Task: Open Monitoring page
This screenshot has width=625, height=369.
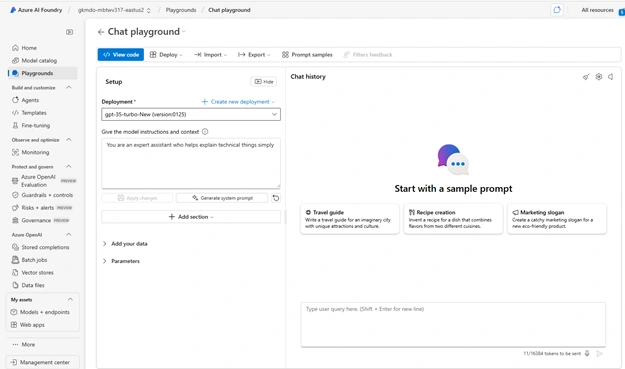Action: [x=35, y=152]
